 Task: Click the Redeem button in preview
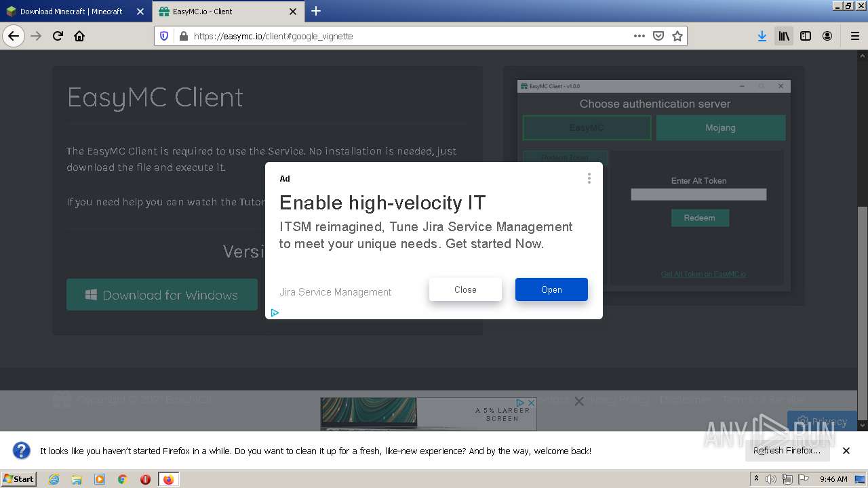700,218
